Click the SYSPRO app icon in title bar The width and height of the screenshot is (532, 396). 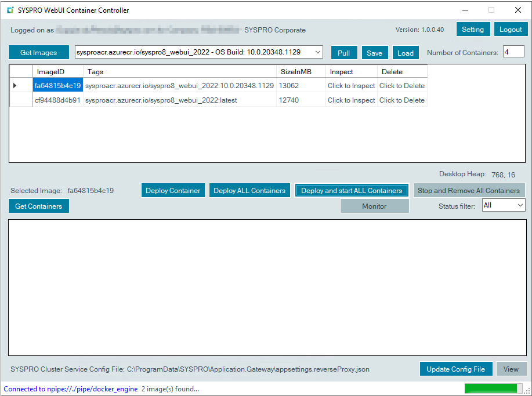(x=10, y=10)
